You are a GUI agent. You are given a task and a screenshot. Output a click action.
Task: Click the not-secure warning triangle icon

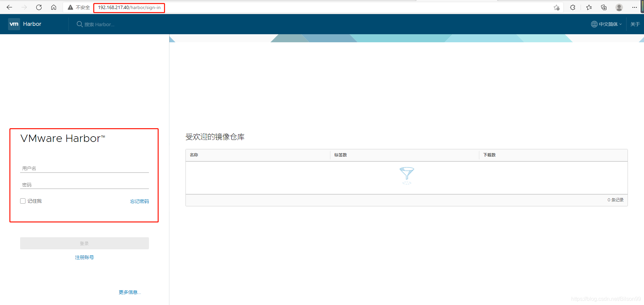tap(70, 7)
